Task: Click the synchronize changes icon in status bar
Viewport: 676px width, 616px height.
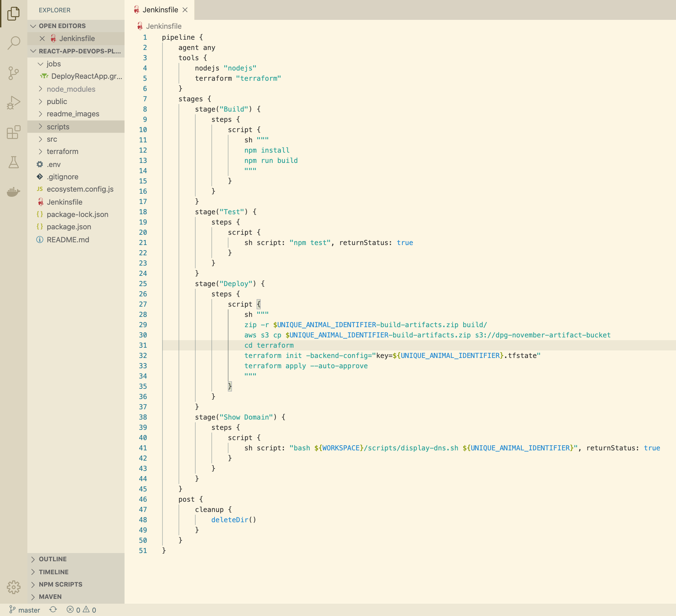Action: (x=53, y=609)
